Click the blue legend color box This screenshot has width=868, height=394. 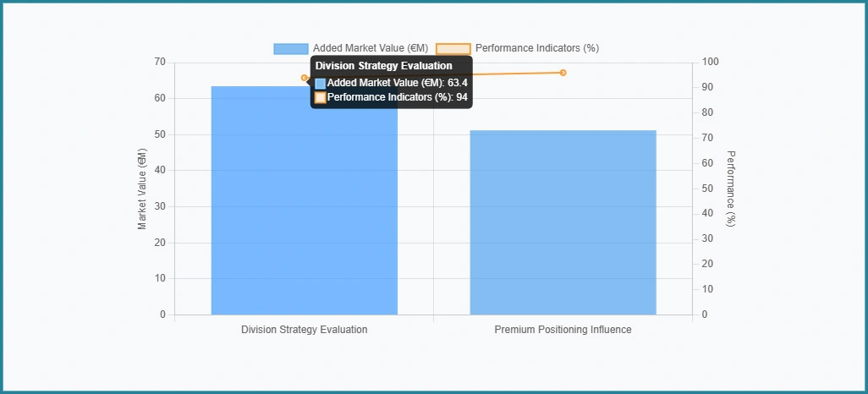tap(290, 48)
